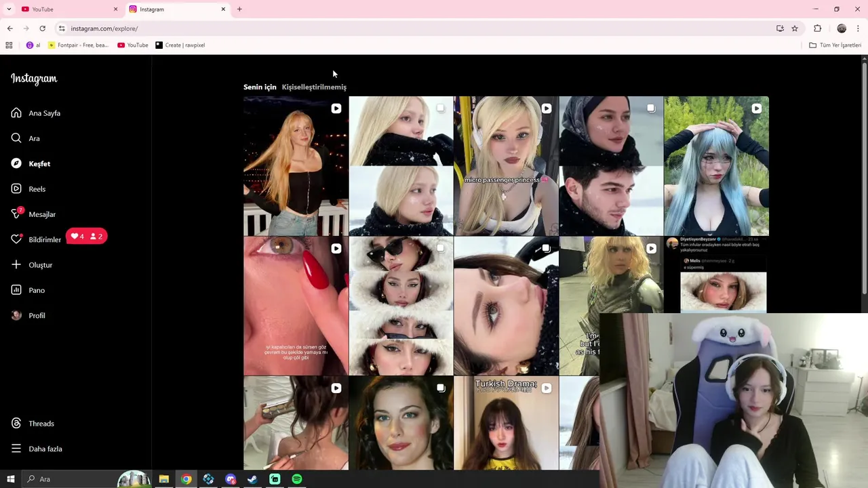Click reel icon on red nails eye post

tap(336, 249)
